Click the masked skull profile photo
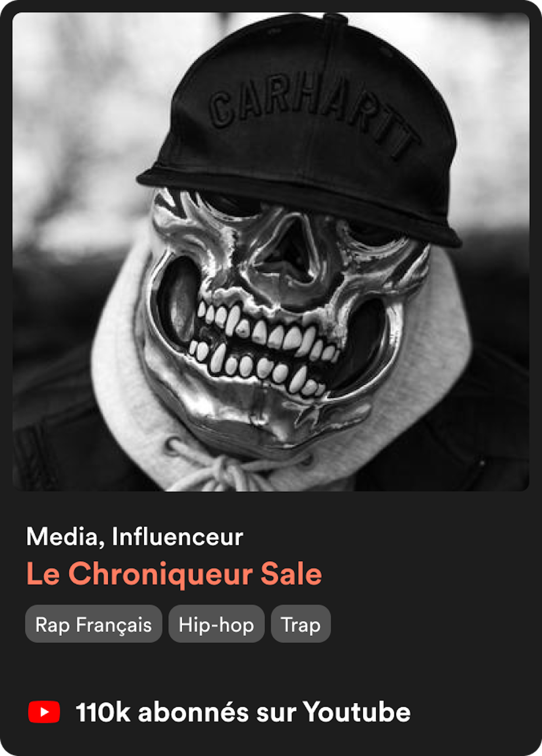Viewport: 542px width, 756px height. tap(271, 252)
